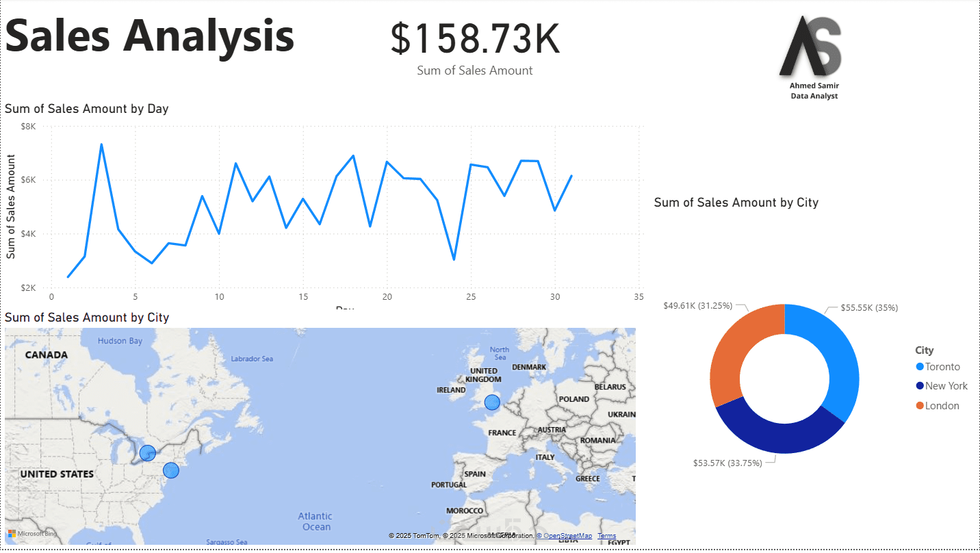The height and width of the screenshot is (553, 980).
Task: Click the day 24 dip on line chart
Action: click(x=454, y=259)
